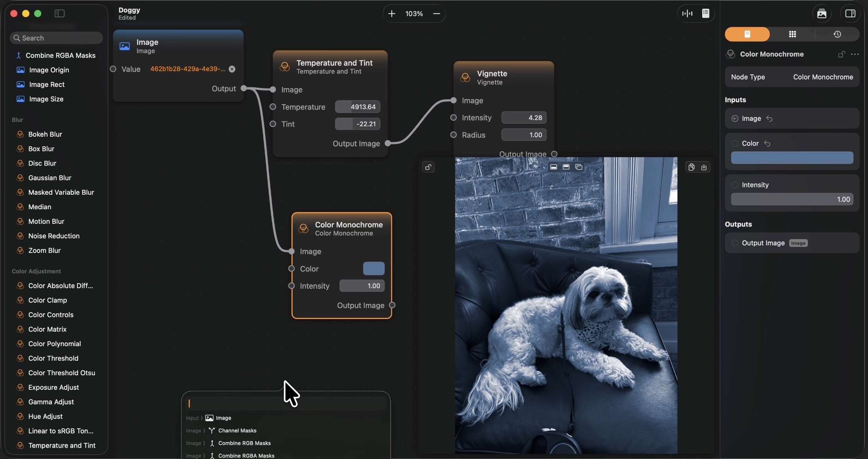Image resolution: width=868 pixels, height=459 pixels.
Task: Reset the Color input in inspector
Action: pos(767,144)
